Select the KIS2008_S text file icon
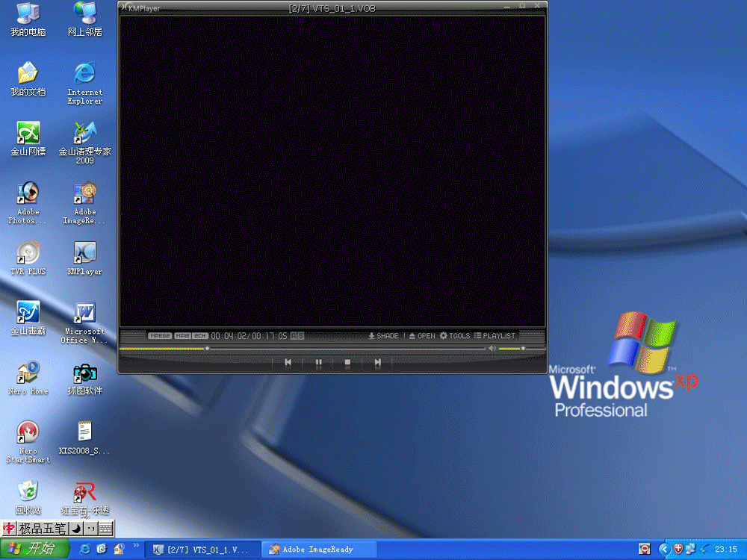747x560 pixels. pos(85,438)
